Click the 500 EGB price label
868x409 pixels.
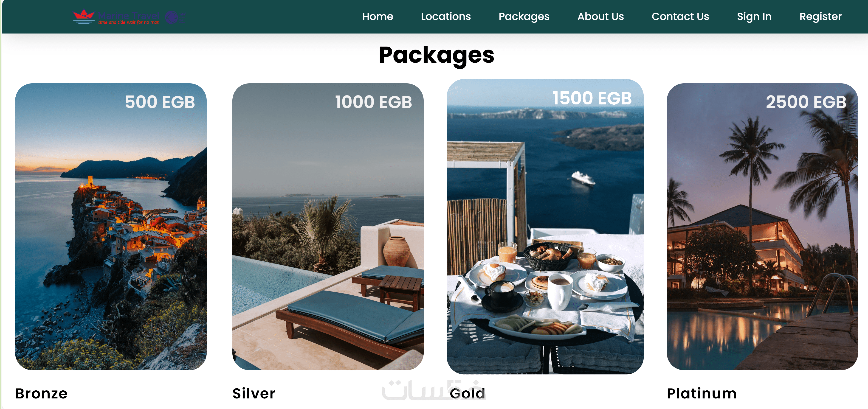160,102
